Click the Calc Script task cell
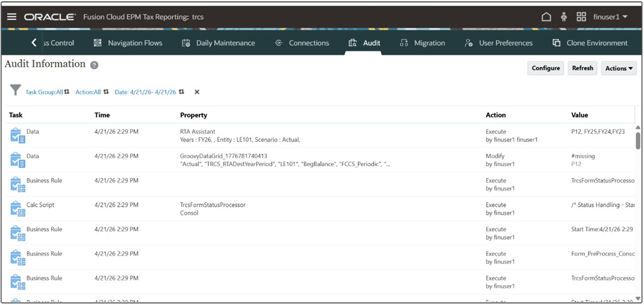Screen dimensions: 644x305 (40, 205)
